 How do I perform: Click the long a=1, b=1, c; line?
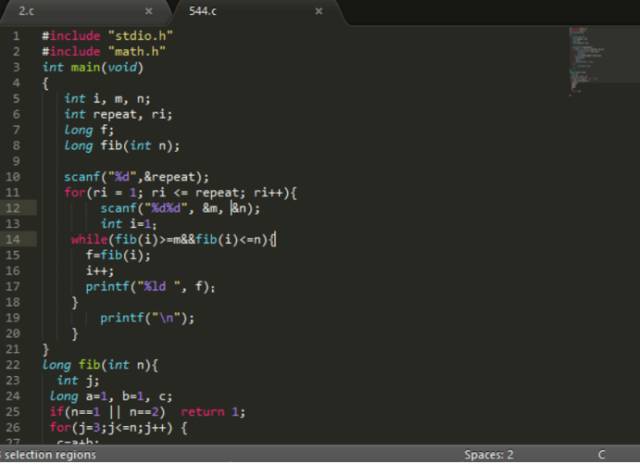coord(111,396)
